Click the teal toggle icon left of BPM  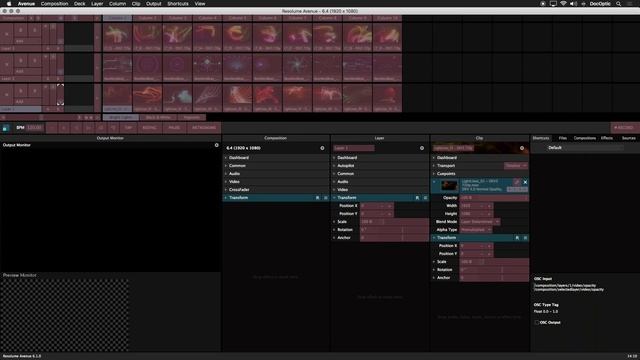coord(5,128)
